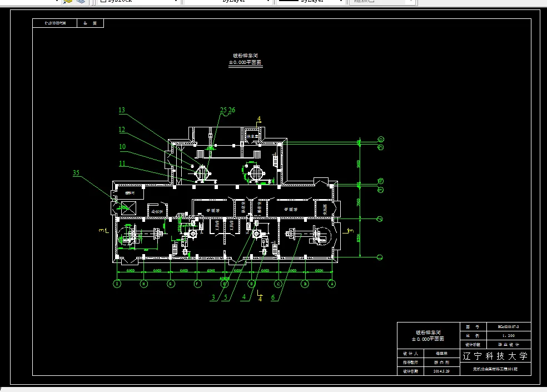Select 辽宁科技大学 university name text
The height and width of the screenshot is (392, 547).
[495, 356]
